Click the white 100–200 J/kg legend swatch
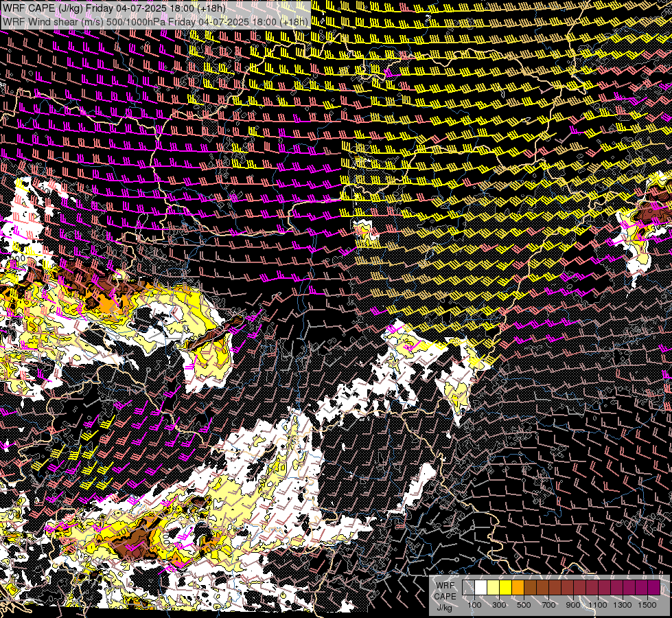 coord(481,587)
